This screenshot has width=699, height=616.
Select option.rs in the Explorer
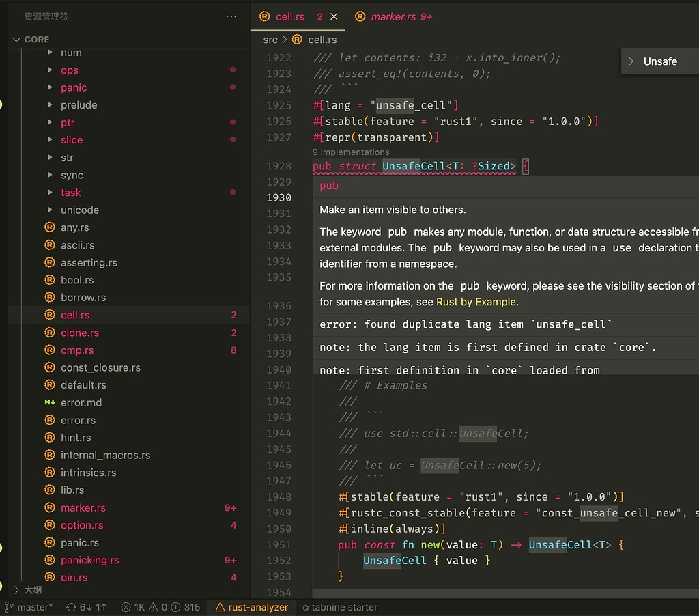(82, 524)
